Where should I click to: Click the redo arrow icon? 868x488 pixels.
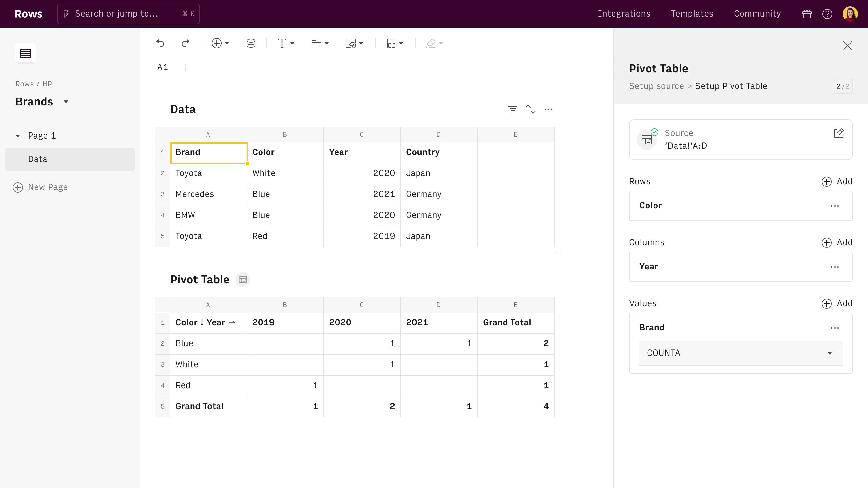tap(185, 43)
